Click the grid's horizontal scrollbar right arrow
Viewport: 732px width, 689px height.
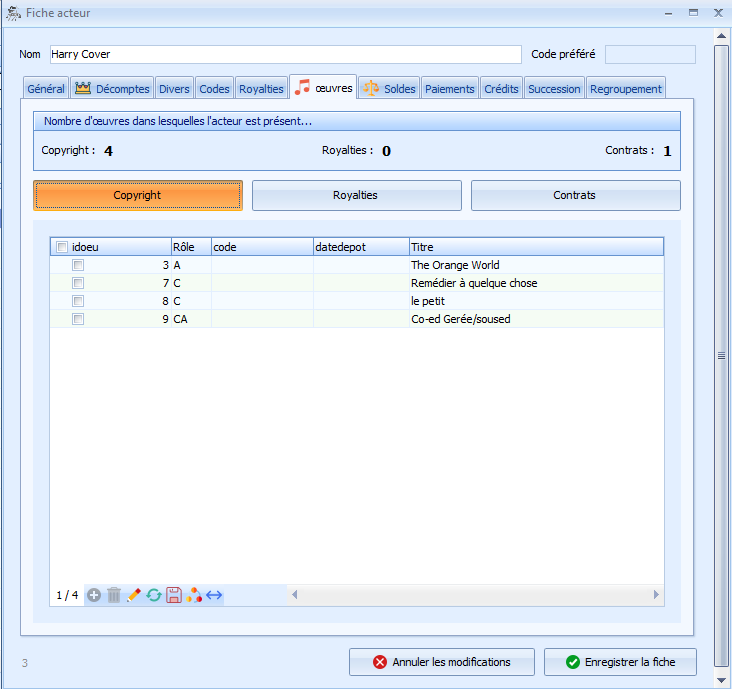tap(656, 595)
